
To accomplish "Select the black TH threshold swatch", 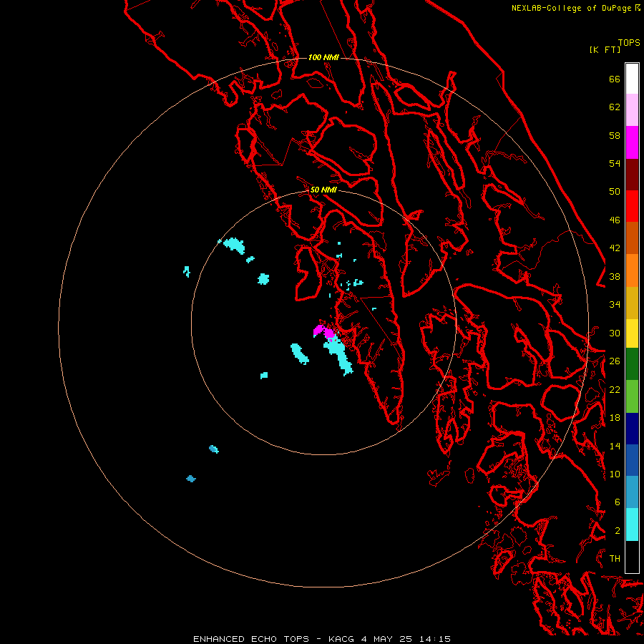I will click(x=632, y=557).
